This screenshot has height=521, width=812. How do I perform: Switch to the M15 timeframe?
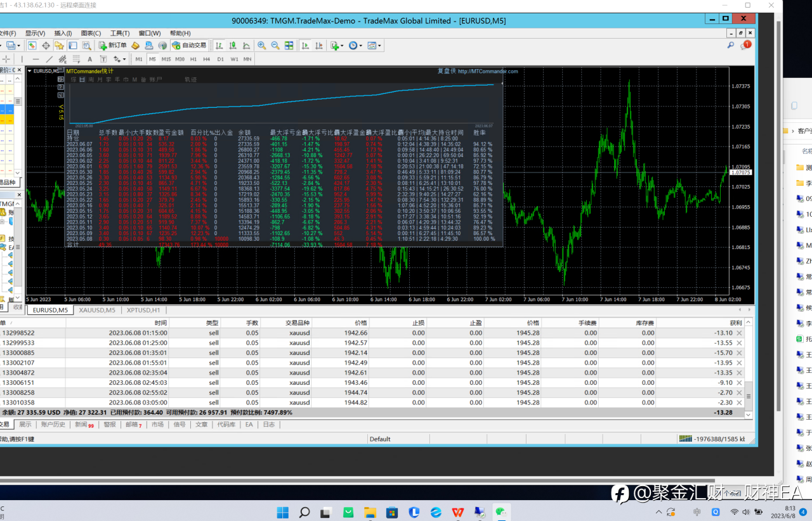166,59
